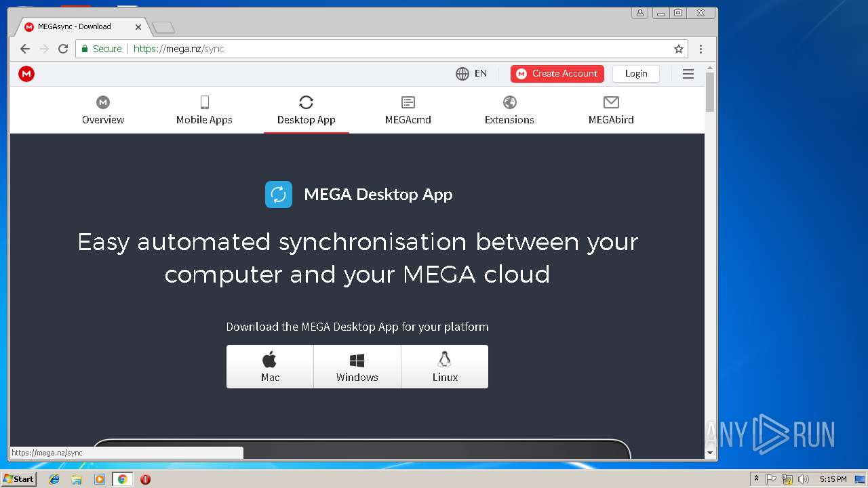Image resolution: width=868 pixels, height=488 pixels.
Task: Click the volume speaker tray icon
Action: pyautogui.click(x=804, y=479)
